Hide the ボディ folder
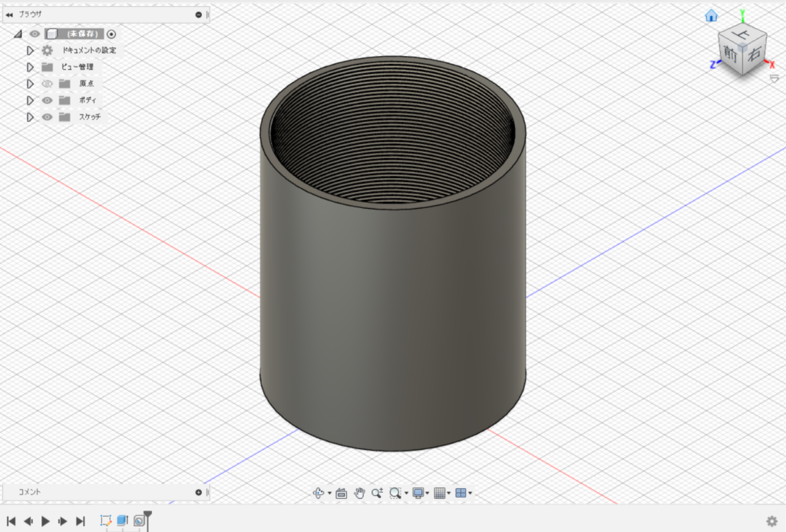The width and height of the screenshot is (786, 532). point(48,101)
